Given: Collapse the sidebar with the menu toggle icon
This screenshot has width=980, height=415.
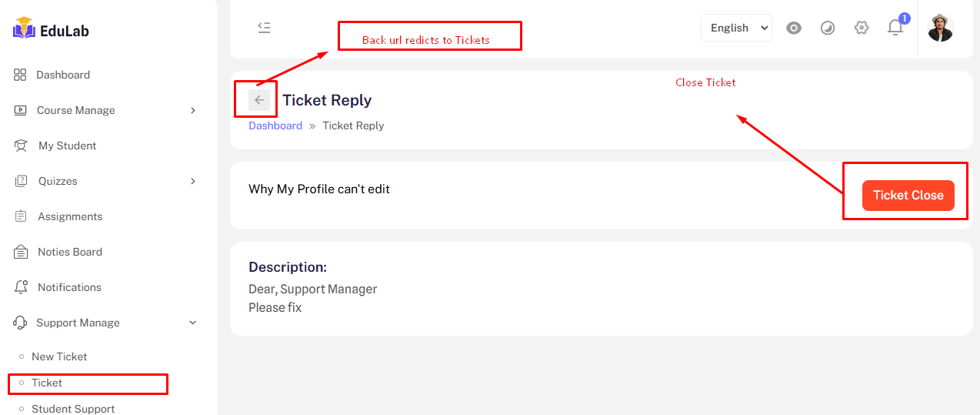Looking at the screenshot, I should tap(264, 28).
